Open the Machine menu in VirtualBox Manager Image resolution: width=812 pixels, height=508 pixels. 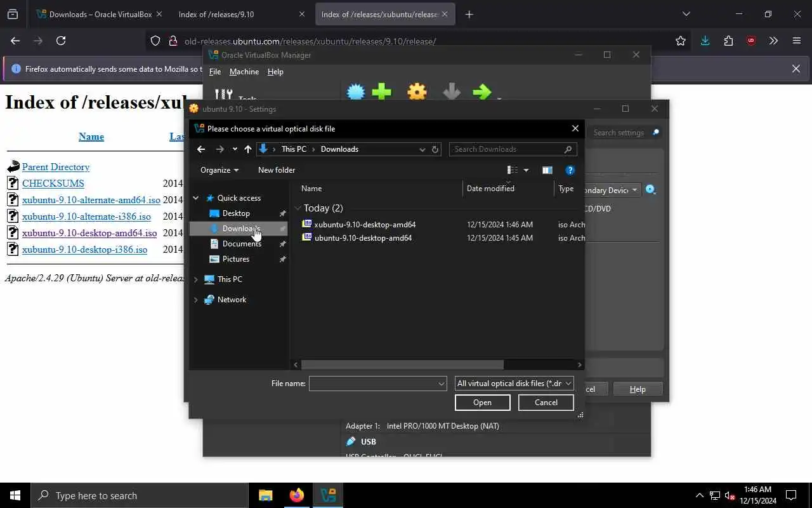[x=244, y=72]
